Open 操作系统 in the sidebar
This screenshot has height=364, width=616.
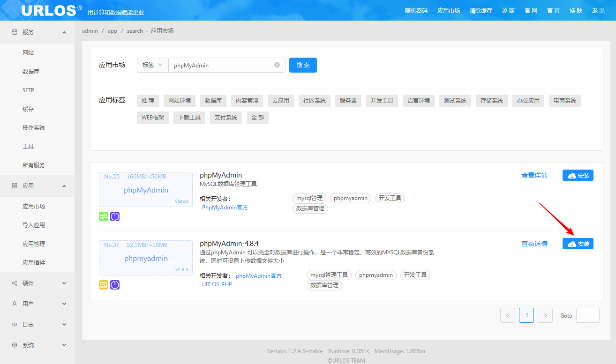pyautogui.click(x=34, y=128)
